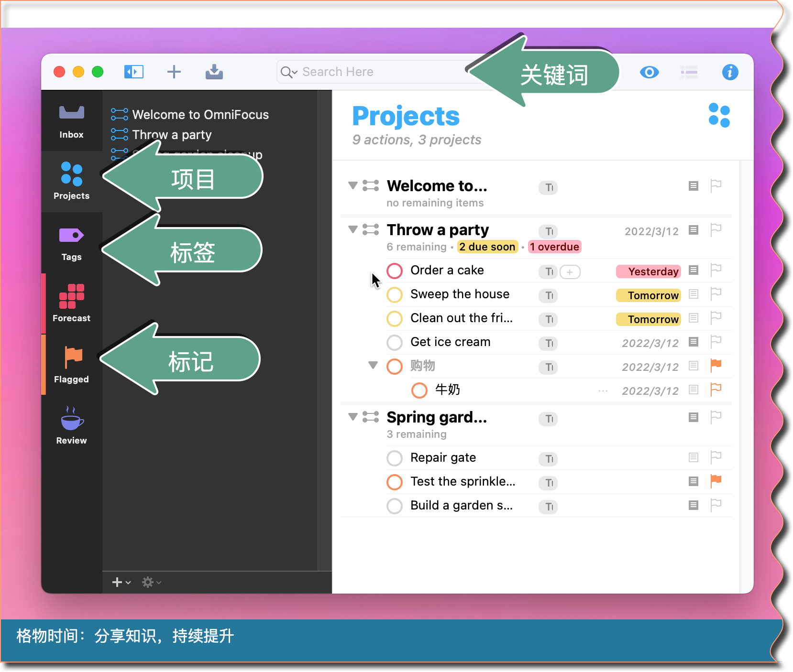This screenshot has width=793, height=672.
Task: Complete the Get ice cream task
Action: click(x=395, y=342)
